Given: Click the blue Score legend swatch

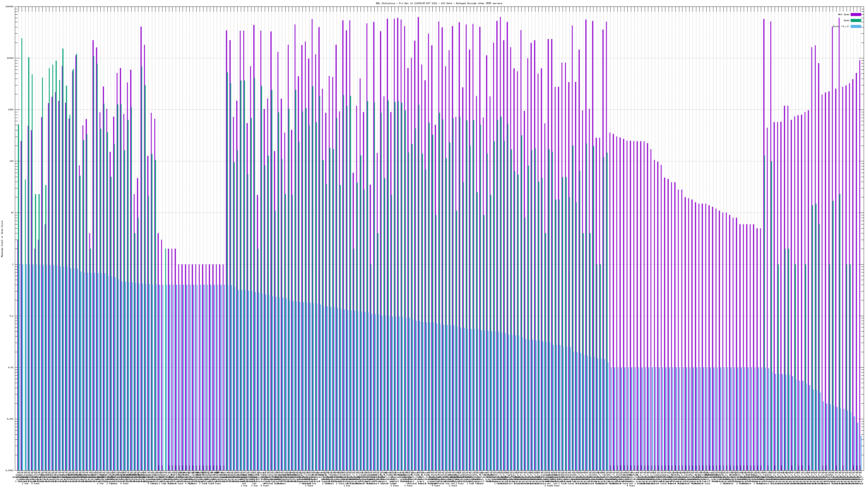Looking at the screenshot, I should click(856, 26).
